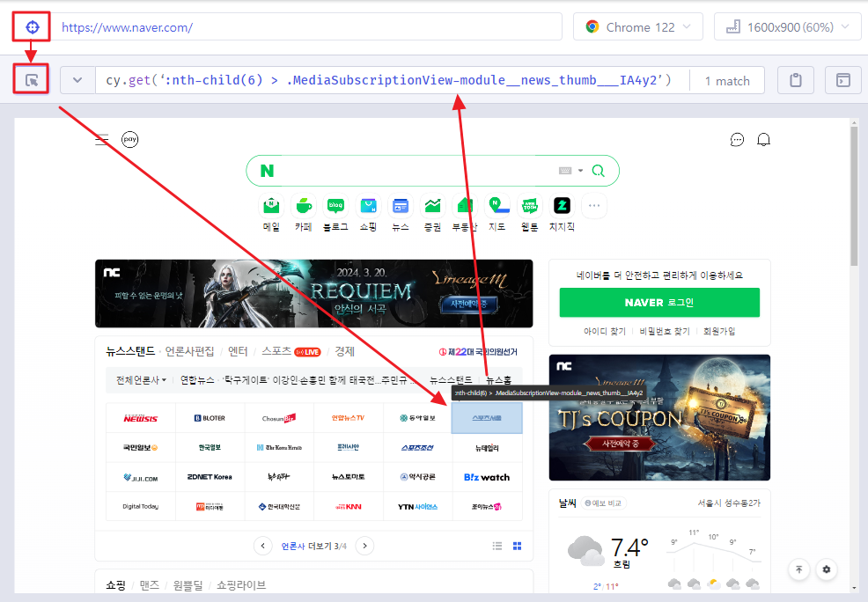Select the 스포츠 LIVE tab
This screenshot has height=602, width=868.
pyautogui.click(x=291, y=351)
